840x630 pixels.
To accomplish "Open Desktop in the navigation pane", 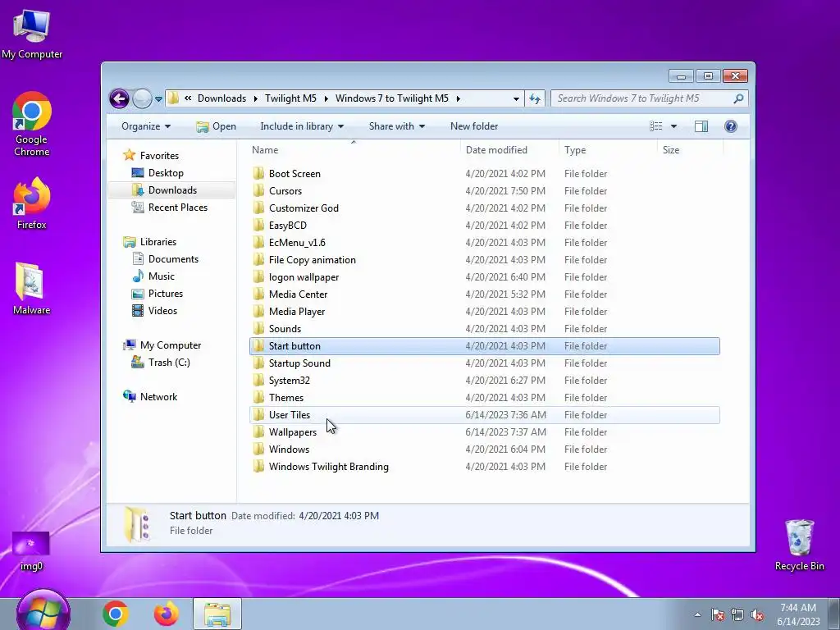I will click(166, 173).
